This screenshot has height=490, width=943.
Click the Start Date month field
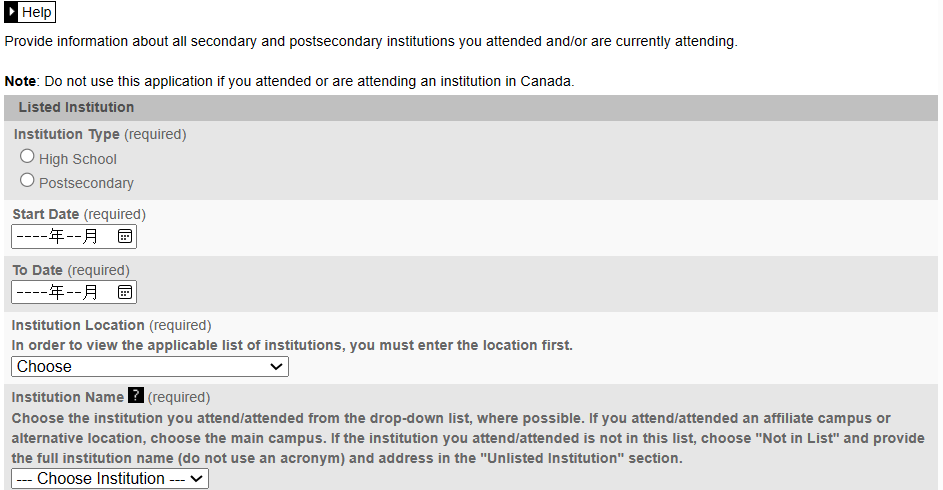pos(74,236)
